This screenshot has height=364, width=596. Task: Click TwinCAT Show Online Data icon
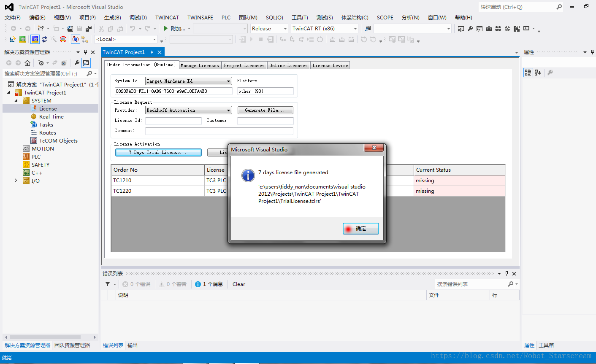click(75, 39)
